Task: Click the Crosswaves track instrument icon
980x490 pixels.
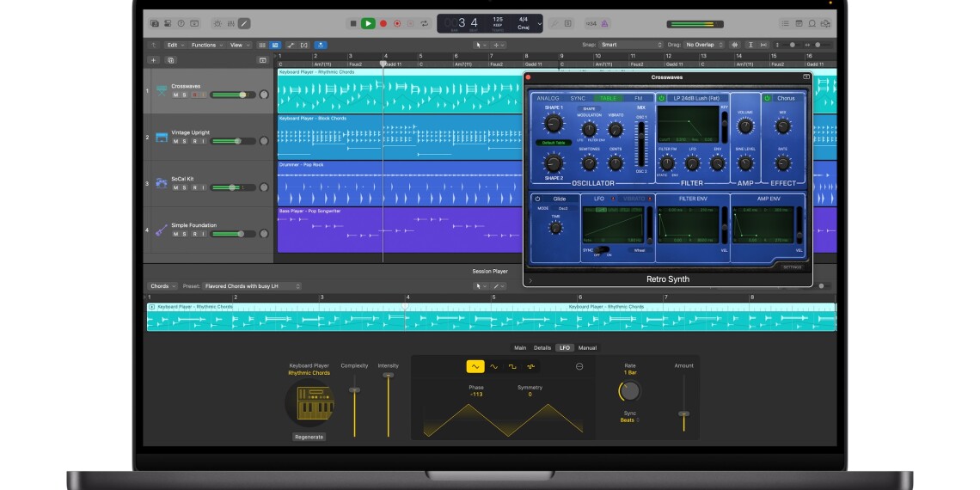Action: pos(162,90)
